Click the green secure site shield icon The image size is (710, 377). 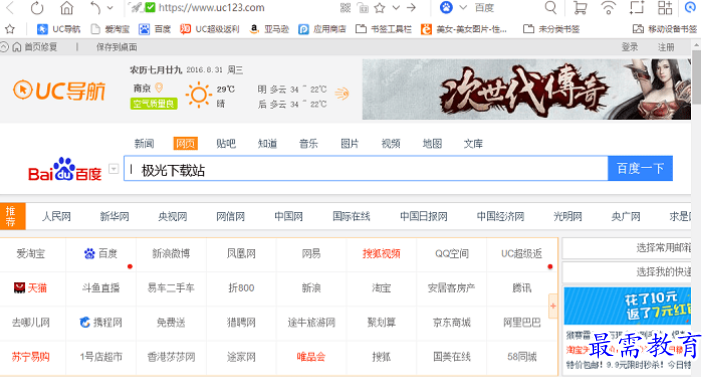tap(150, 7)
